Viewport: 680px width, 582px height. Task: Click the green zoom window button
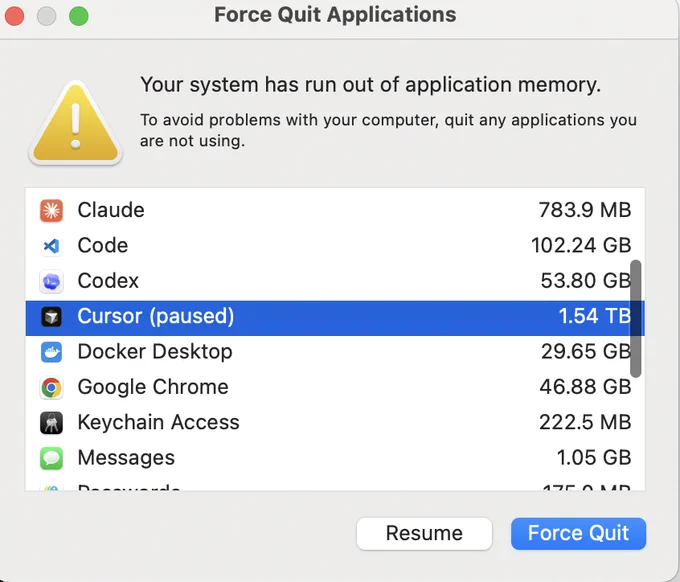78,16
